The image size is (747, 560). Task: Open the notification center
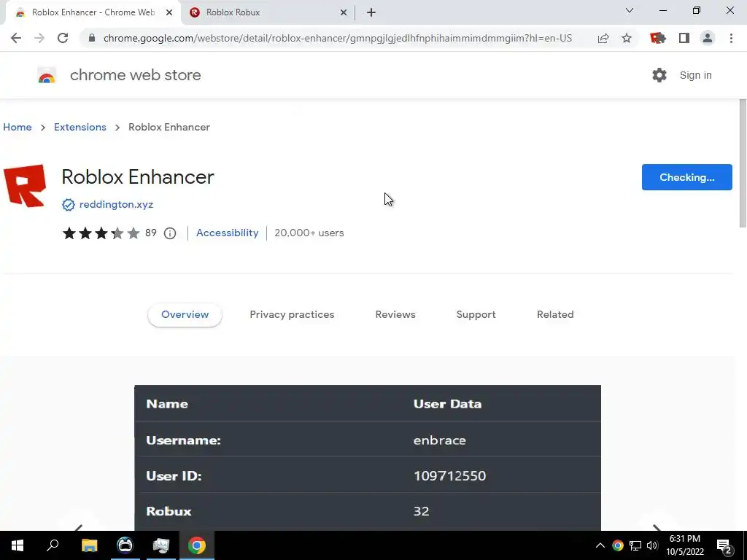pyautogui.click(x=724, y=546)
